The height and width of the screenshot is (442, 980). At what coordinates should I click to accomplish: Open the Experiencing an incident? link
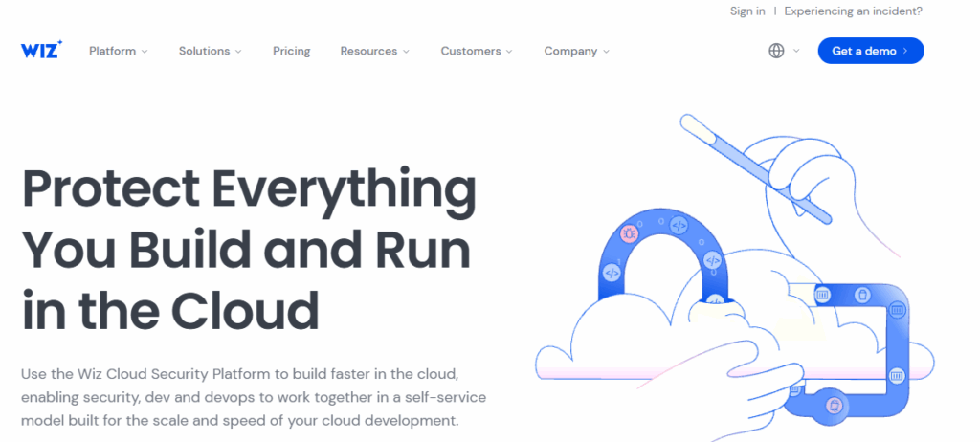click(853, 11)
